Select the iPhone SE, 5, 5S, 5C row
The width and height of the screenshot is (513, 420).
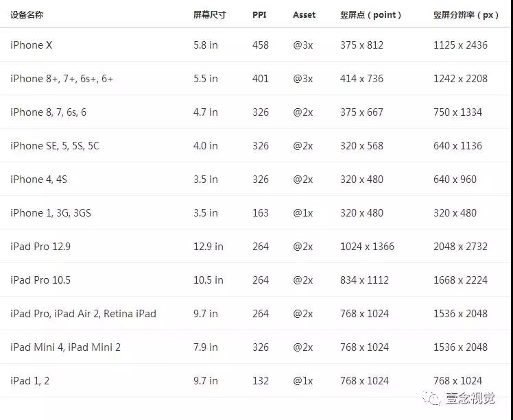[55, 146]
